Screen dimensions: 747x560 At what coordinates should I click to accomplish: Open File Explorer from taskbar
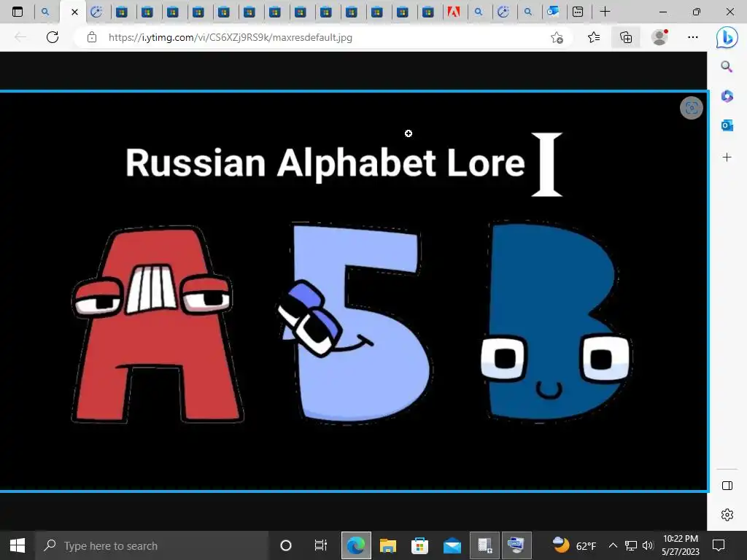pos(388,545)
